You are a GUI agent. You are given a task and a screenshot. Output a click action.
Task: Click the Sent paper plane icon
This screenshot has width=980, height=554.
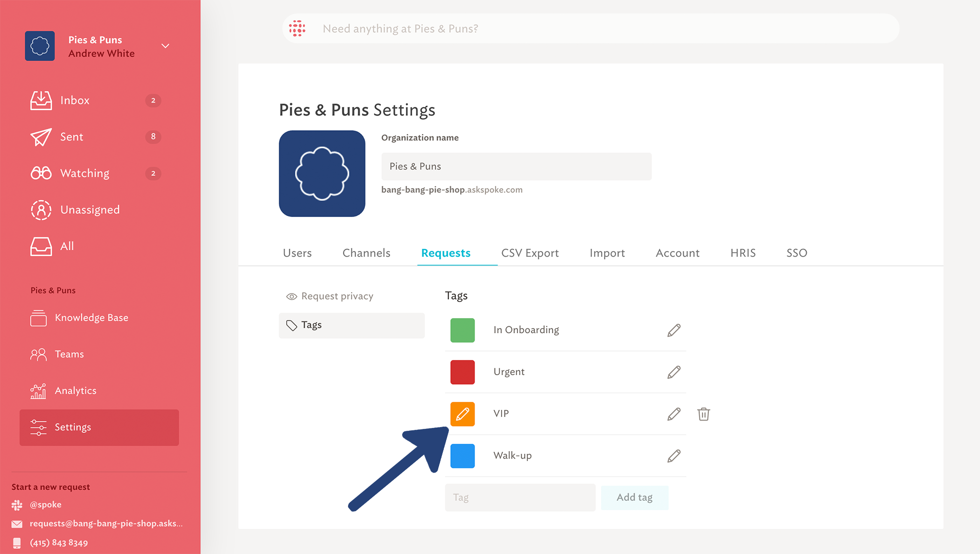pyautogui.click(x=41, y=137)
